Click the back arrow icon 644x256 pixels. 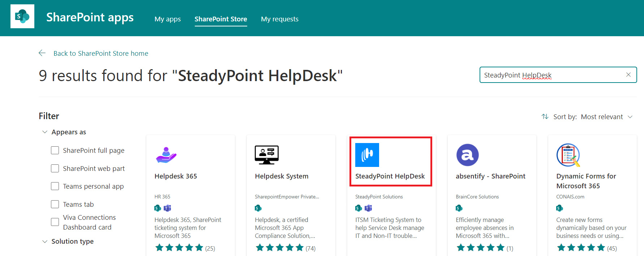pos(42,53)
